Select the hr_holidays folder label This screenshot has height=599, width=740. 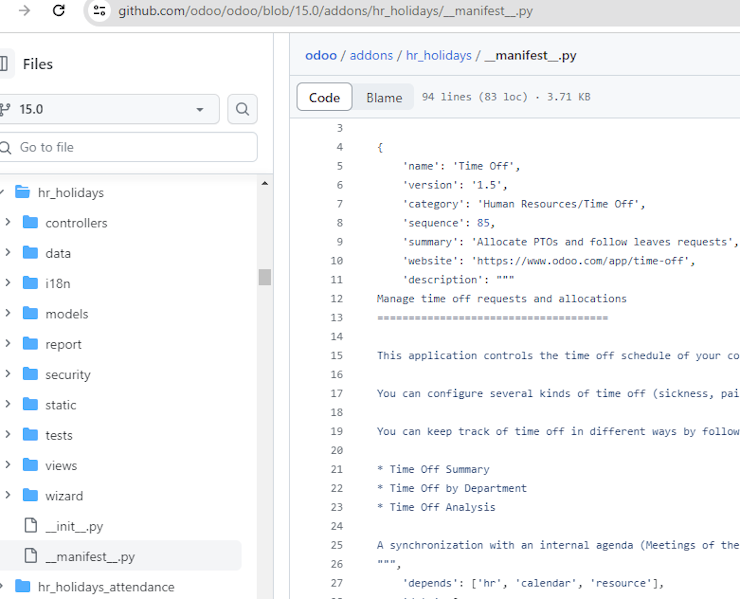tap(71, 193)
